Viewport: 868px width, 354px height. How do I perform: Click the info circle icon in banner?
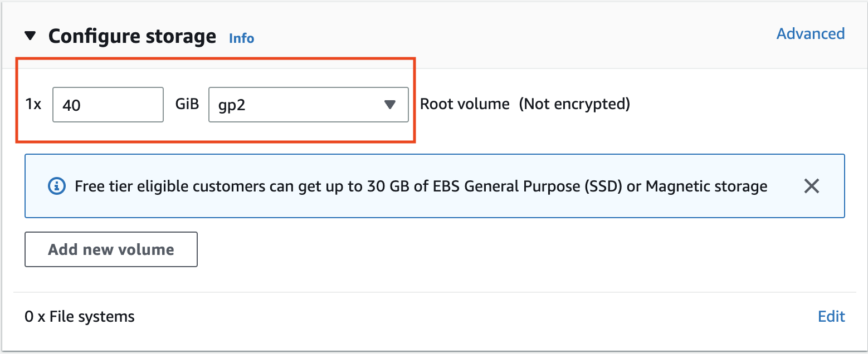coord(56,186)
